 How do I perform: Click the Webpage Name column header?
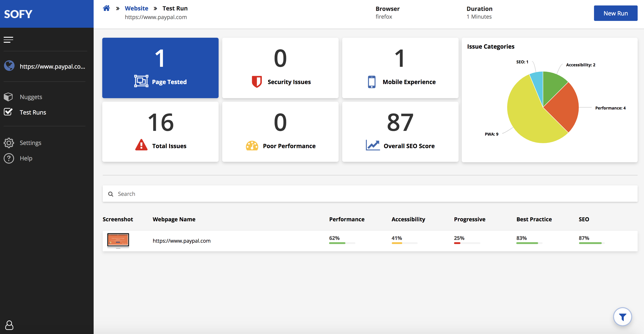tap(174, 219)
